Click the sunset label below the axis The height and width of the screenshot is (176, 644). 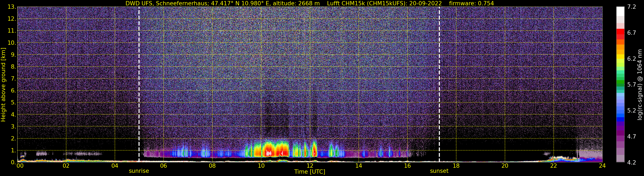click(439, 171)
